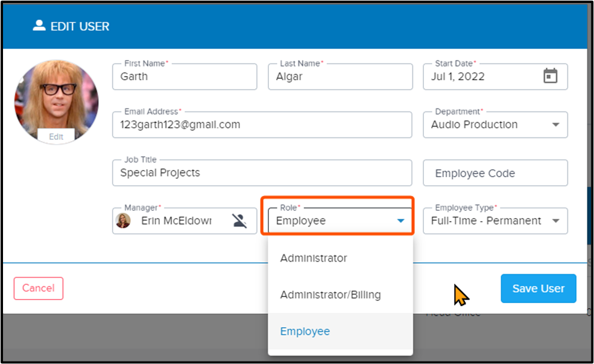Click the Start Date text field
The height and width of the screenshot is (364, 594).
point(482,77)
